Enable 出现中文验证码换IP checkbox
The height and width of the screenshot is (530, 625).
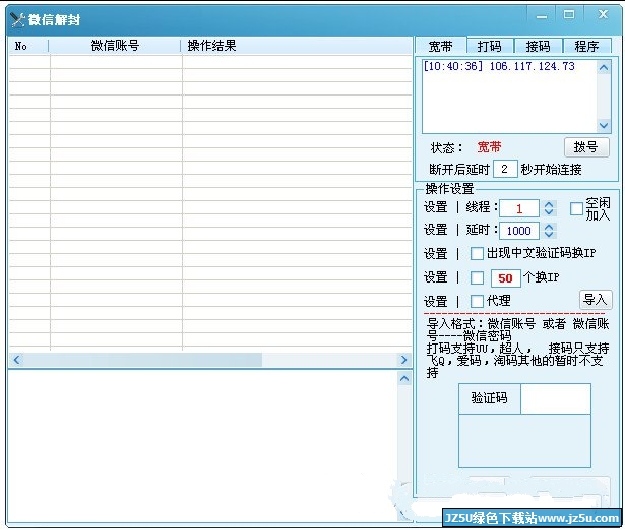coord(477,253)
